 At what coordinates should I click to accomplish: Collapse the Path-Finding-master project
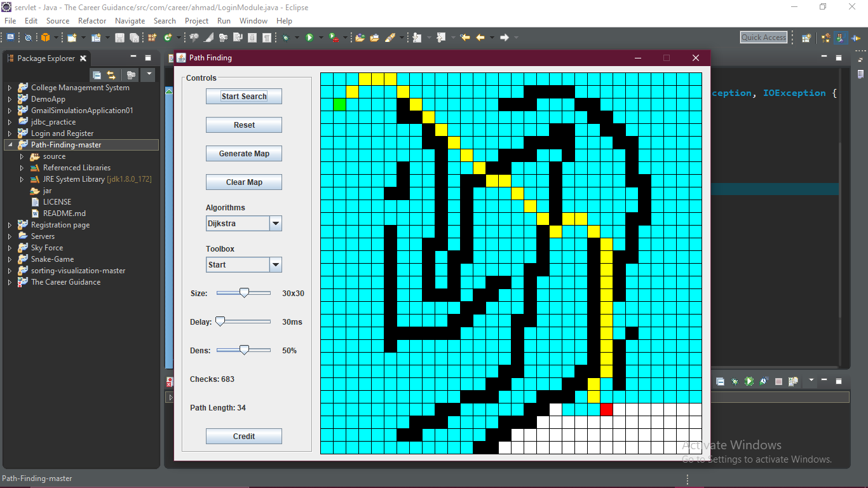[10, 145]
